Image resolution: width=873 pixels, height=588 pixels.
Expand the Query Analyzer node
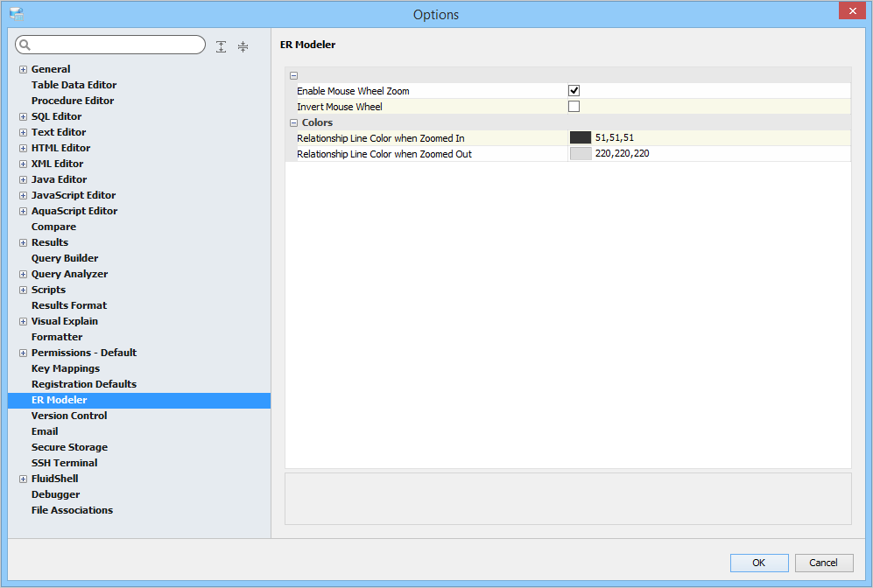[x=23, y=274]
